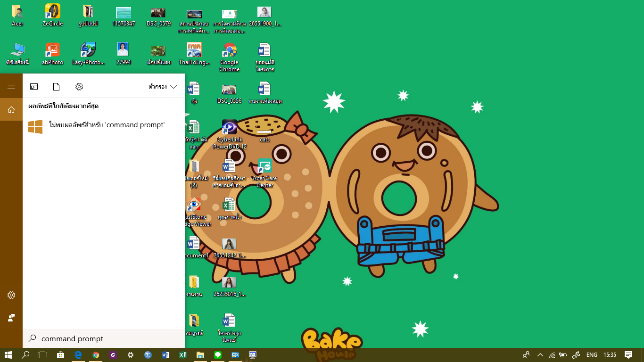Select the CyberLink PowerDVD 12 desktop shortcut
The image size is (644, 362).
click(x=230, y=134)
